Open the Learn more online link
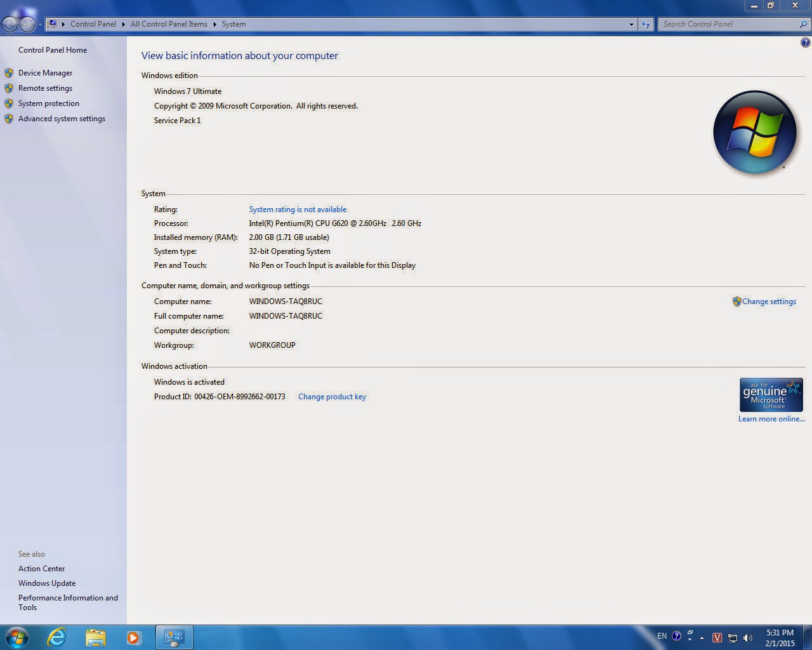This screenshot has height=650, width=812. coord(771,419)
